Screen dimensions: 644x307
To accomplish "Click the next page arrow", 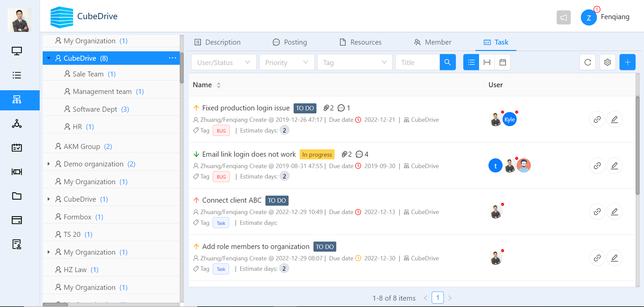I will coord(450,298).
